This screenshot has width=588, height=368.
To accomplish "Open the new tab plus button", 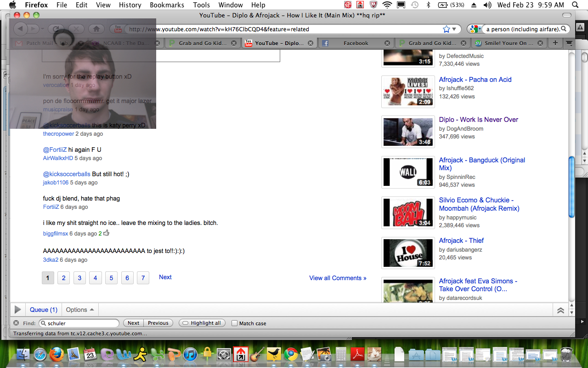I will pos(555,43).
